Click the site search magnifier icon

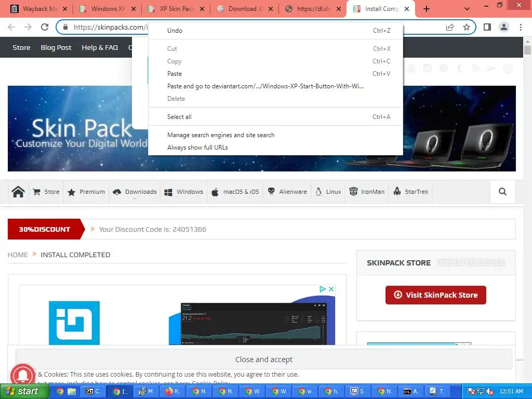502,192
